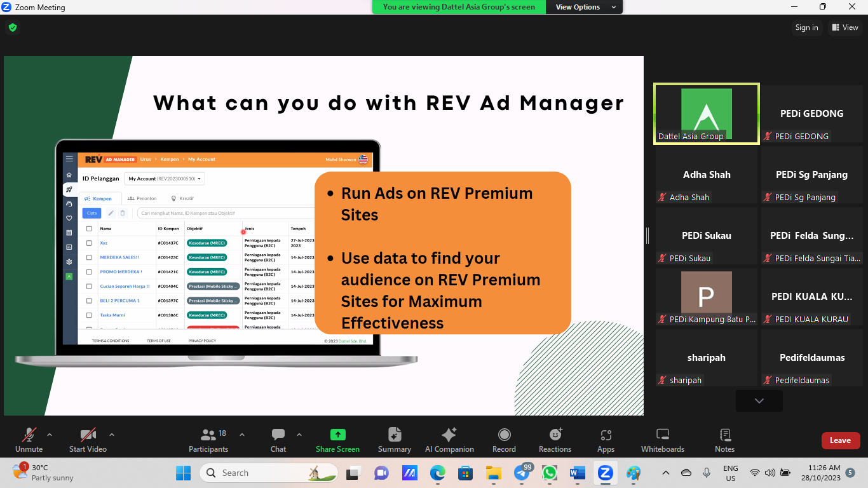The height and width of the screenshot is (488, 868).
Task: Click the Sign in button
Action: [x=806, y=27]
